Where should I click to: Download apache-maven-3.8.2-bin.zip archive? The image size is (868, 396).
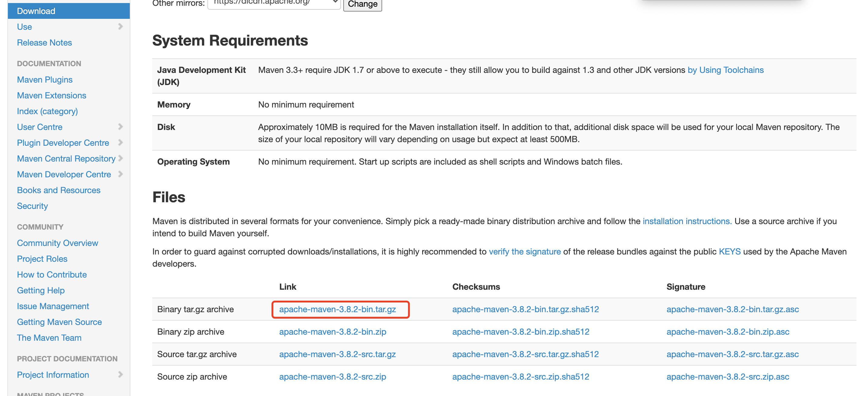[332, 332]
